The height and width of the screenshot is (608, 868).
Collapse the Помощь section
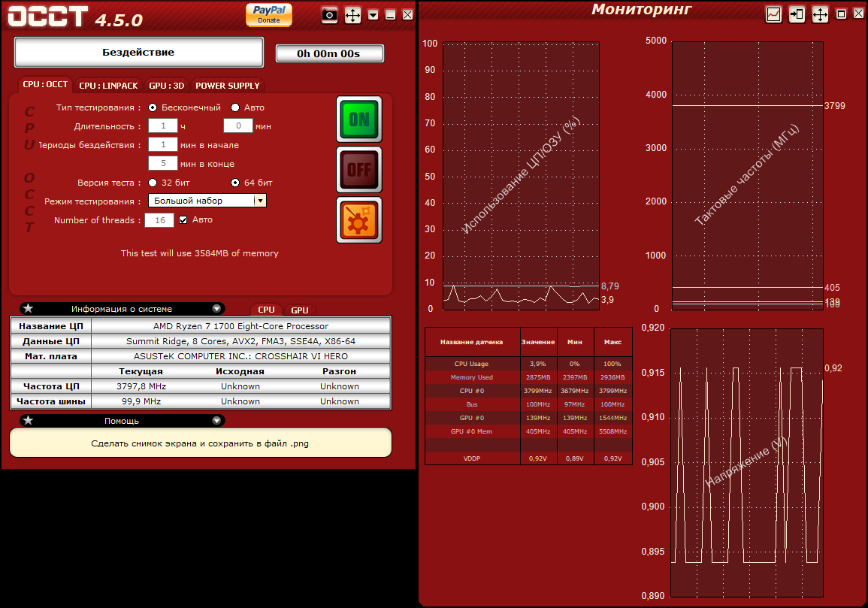pyautogui.click(x=216, y=420)
